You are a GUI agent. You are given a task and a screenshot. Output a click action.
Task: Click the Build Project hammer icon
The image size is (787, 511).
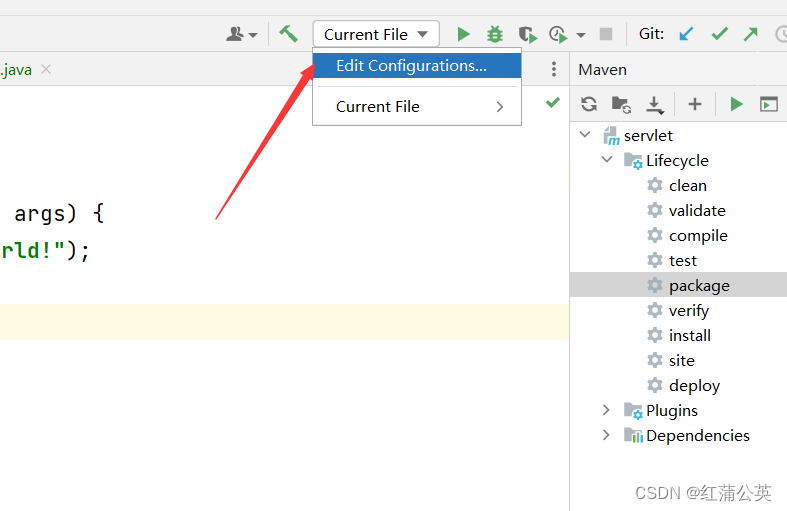(289, 34)
